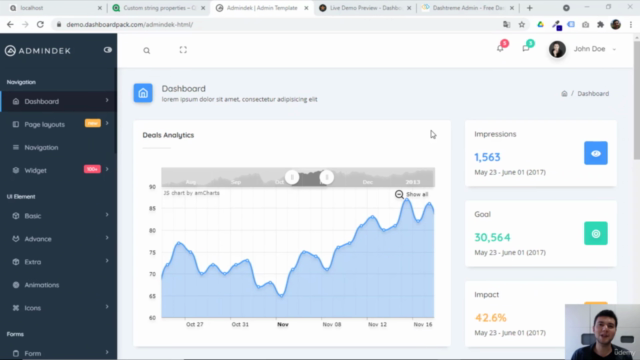Switch to Live Demo Preview tab
Screen dimensions: 640x360
365,8
